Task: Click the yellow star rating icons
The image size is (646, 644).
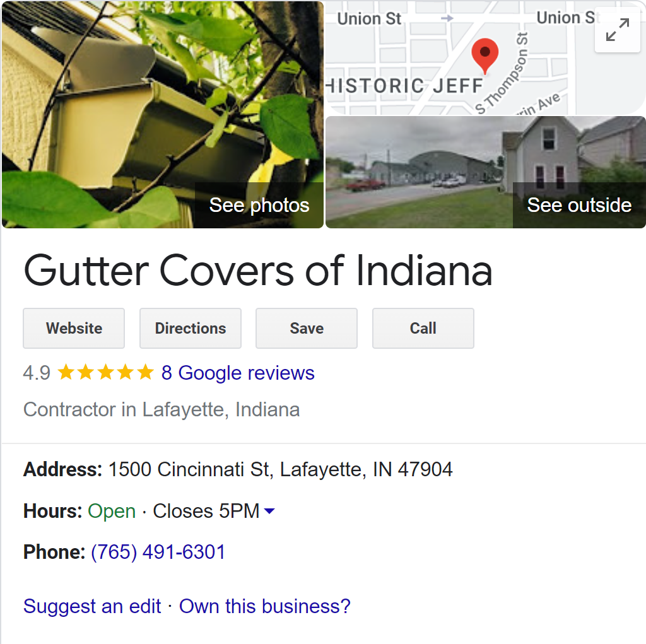Action: (105, 373)
